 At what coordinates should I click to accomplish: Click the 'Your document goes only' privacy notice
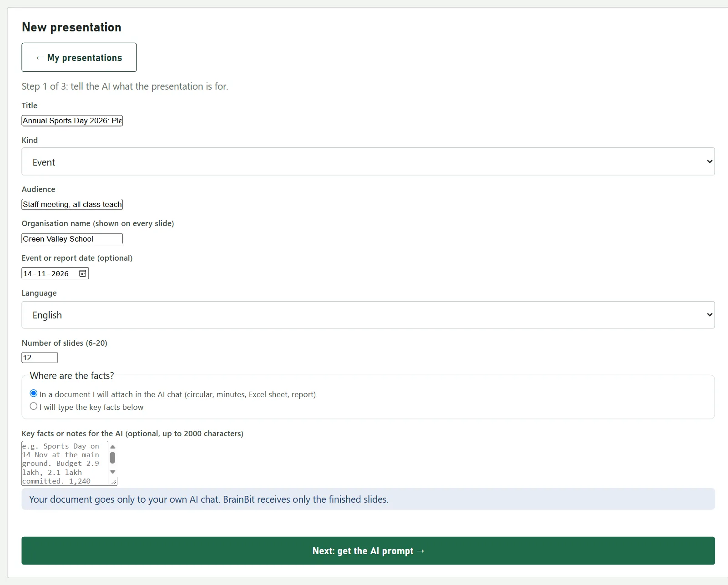pyautogui.click(x=368, y=499)
